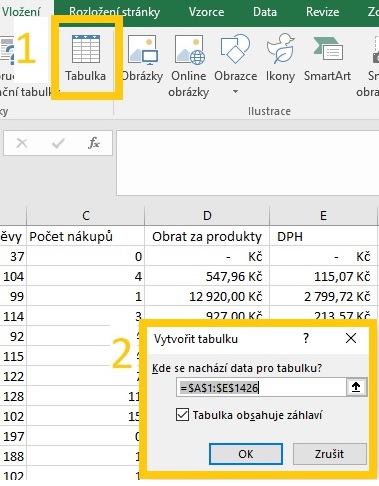Screen dimensions: 379x486
Task: Confirm the dialog with OK
Action: pyautogui.click(x=246, y=454)
